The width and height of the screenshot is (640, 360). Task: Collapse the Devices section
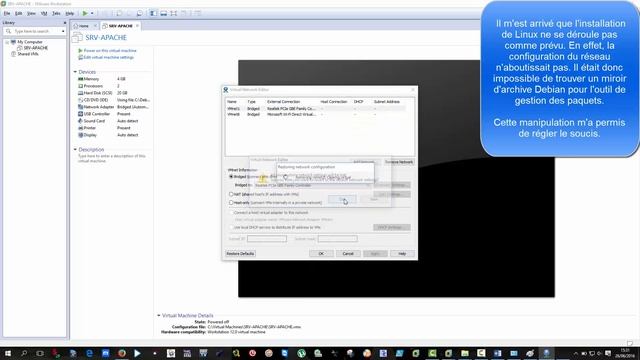(x=75, y=72)
